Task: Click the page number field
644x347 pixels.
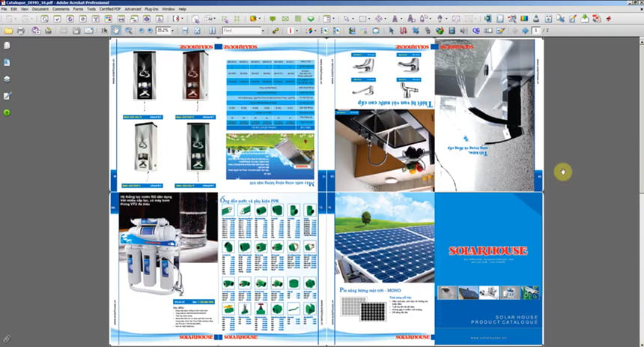Action: coord(535,31)
